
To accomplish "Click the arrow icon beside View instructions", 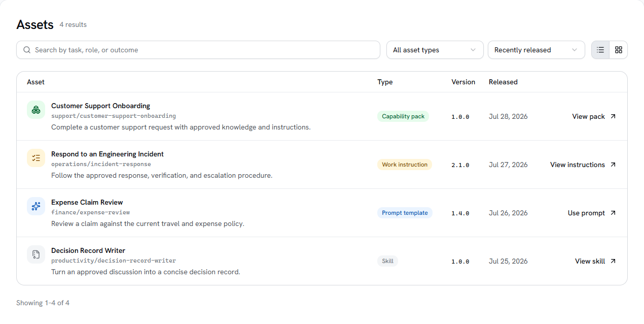I will 613,165.
